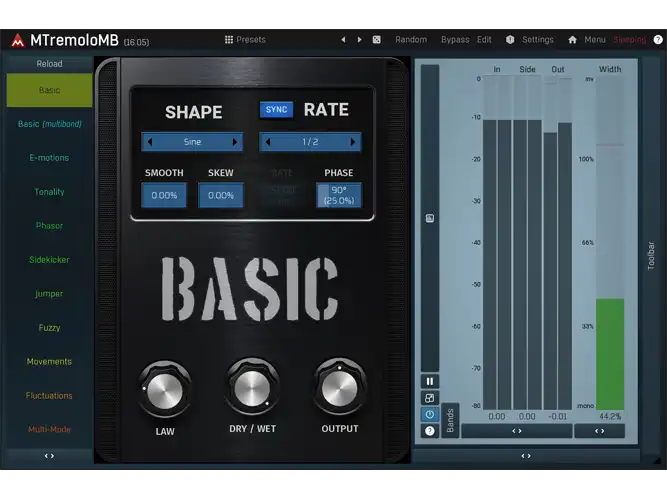Viewport: 667px width, 500px height.
Task: Toggle the SYNC button
Action: 276,110
